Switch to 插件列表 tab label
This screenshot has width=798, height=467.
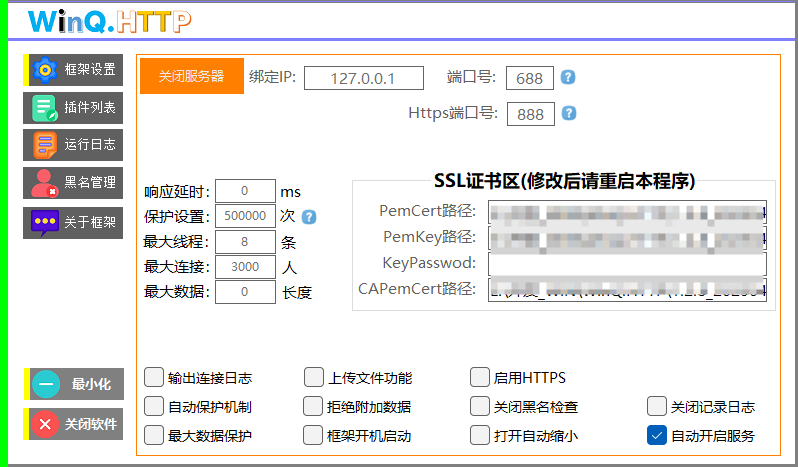(90, 107)
